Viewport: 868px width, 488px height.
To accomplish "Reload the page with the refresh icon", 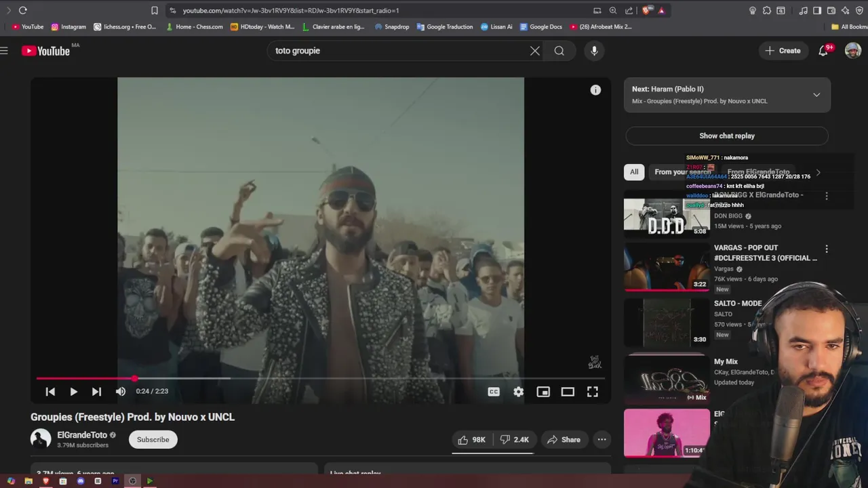I will (22, 10).
